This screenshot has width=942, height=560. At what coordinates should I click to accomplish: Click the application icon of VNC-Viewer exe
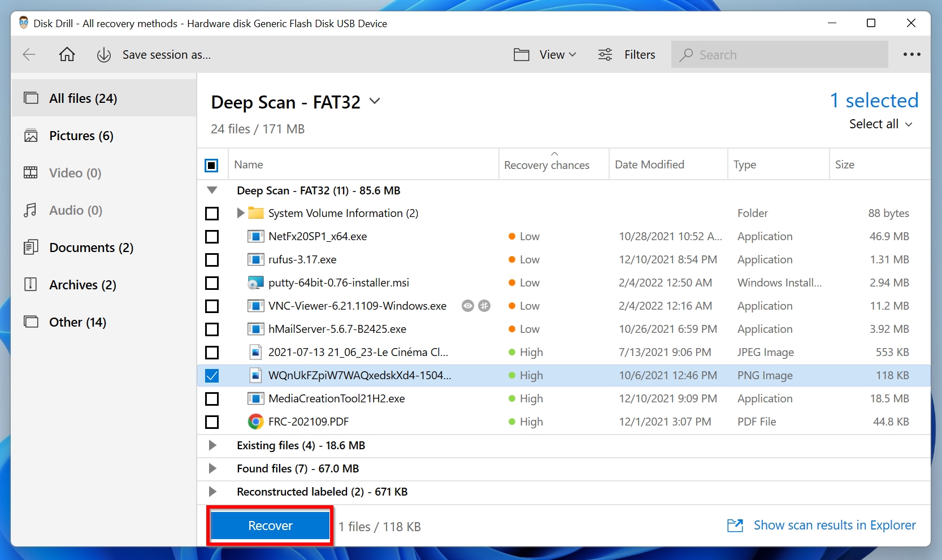tap(256, 306)
